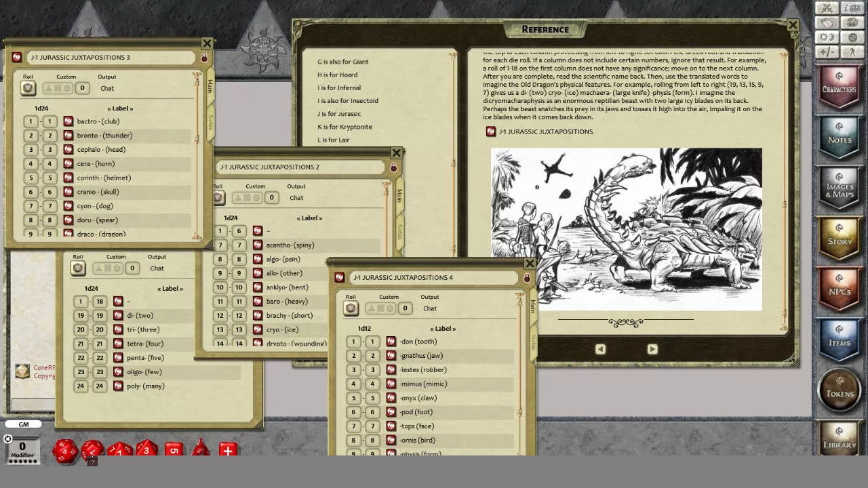The height and width of the screenshot is (488, 868).
Task: Switch to Notes tab in Juxtapositions 3
Action: click(210, 122)
